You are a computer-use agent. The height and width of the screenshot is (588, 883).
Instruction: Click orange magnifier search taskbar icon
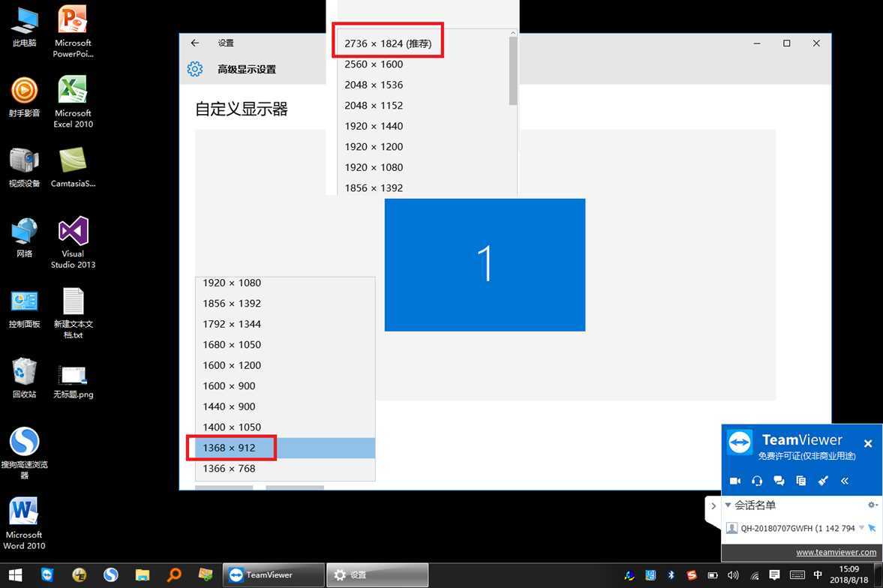[174, 575]
